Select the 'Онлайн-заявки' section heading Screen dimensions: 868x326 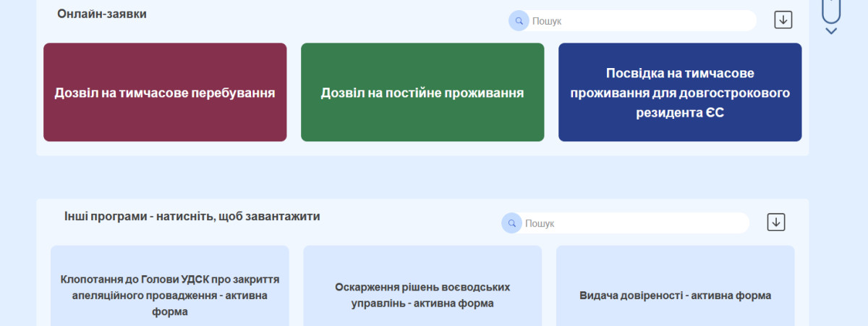pos(102,13)
